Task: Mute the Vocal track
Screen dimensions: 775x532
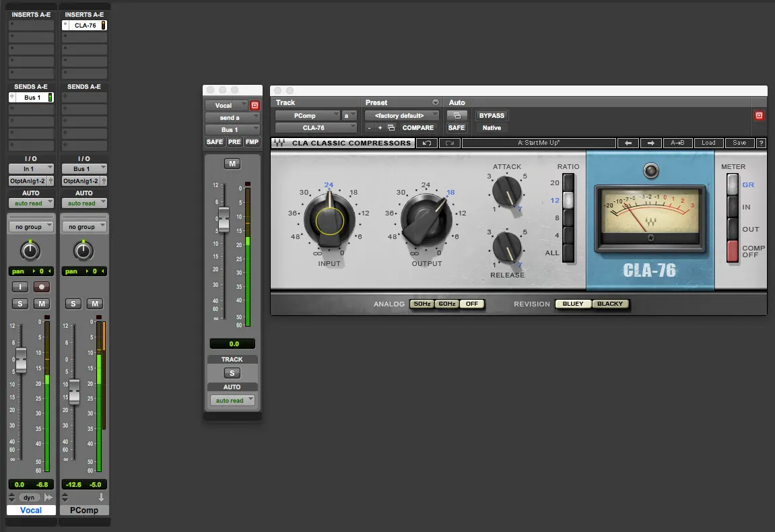Action: pos(42,304)
